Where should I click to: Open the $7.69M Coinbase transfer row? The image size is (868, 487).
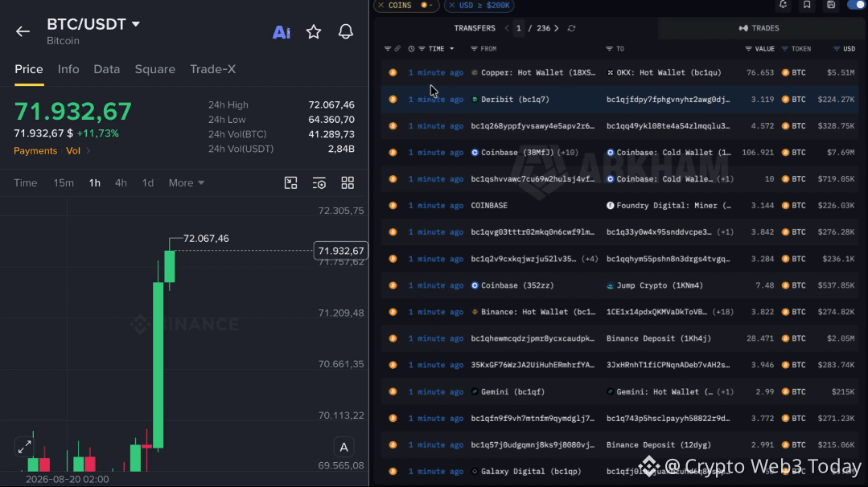point(619,153)
